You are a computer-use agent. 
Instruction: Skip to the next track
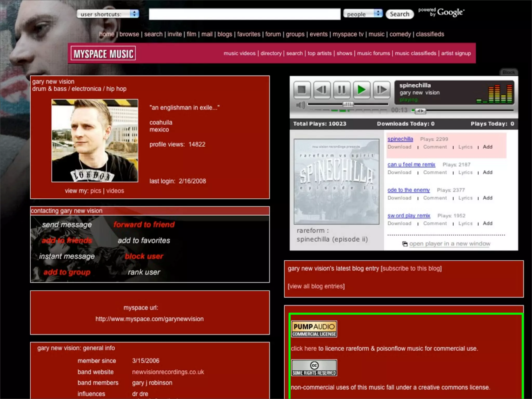pyautogui.click(x=381, y=90)
